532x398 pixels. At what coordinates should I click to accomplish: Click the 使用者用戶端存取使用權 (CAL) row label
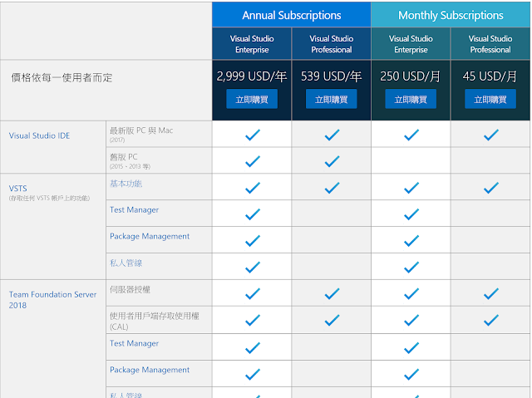155,322
